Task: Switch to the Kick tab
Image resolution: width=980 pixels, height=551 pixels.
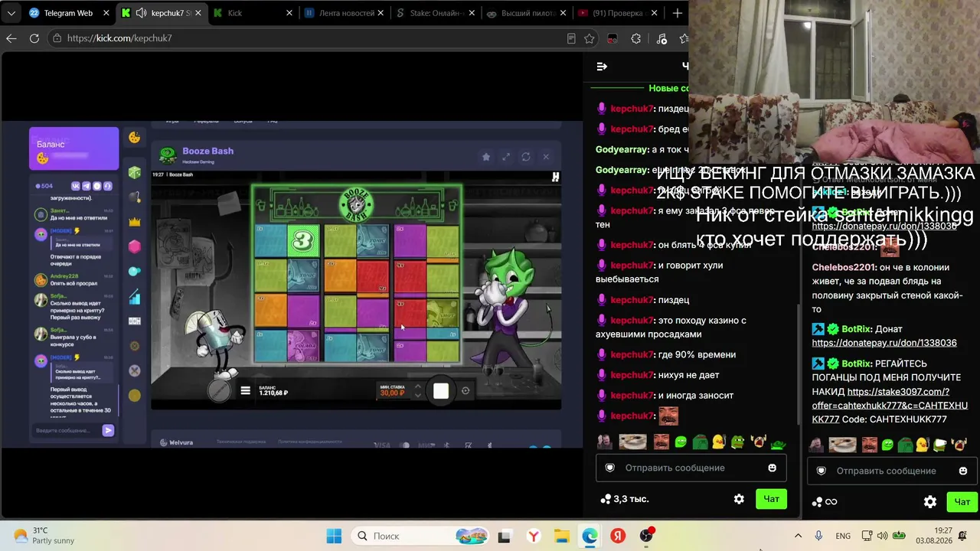Action: click(253, 13)
